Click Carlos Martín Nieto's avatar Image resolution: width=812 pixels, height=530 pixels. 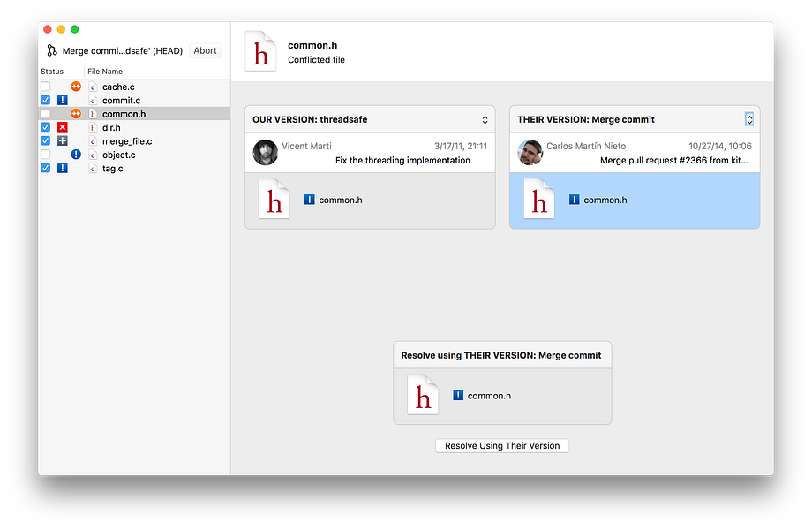tap(530, 152)
